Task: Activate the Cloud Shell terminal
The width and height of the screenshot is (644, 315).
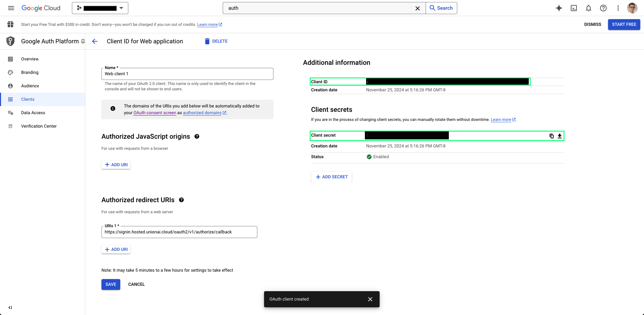Action: coord(574,8)
